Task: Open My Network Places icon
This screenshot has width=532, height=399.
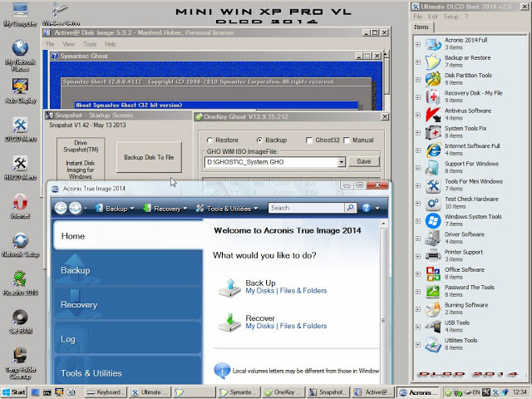Action: coord(20,56)
